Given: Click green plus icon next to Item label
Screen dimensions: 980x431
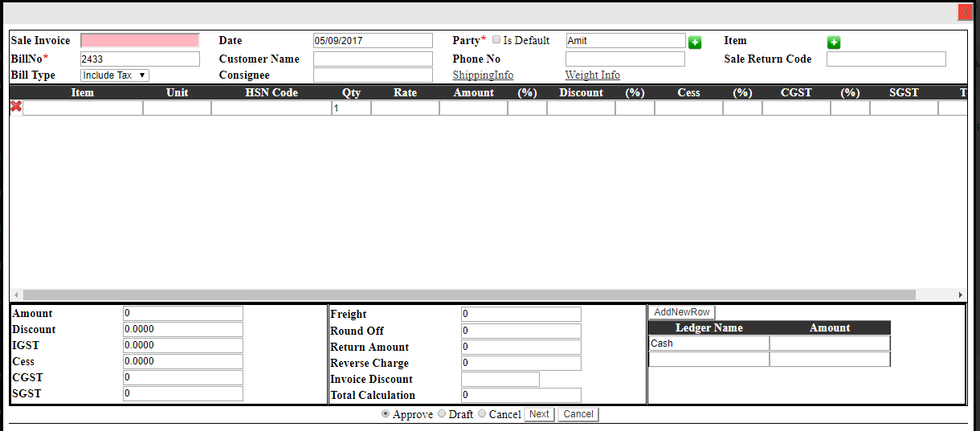Looking at the screenshot, I should 834,43.
